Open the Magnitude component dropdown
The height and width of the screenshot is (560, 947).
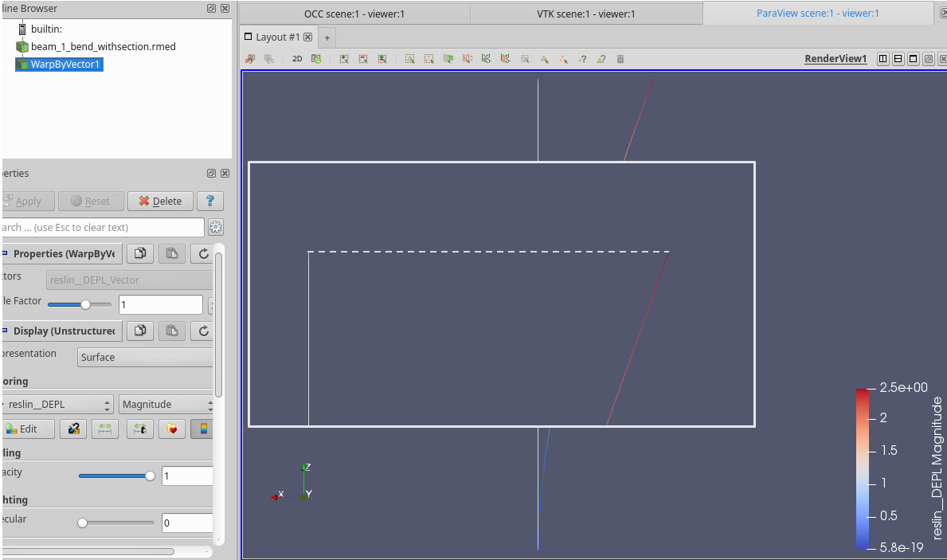[166, 404]
